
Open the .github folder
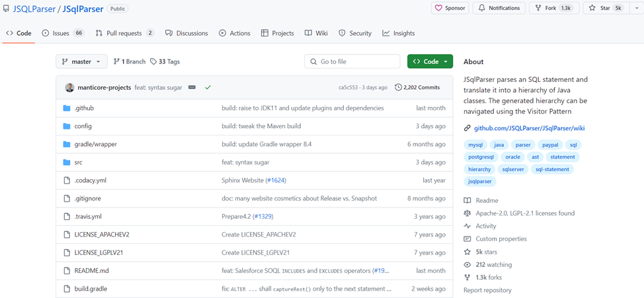[x=83, y=108]
